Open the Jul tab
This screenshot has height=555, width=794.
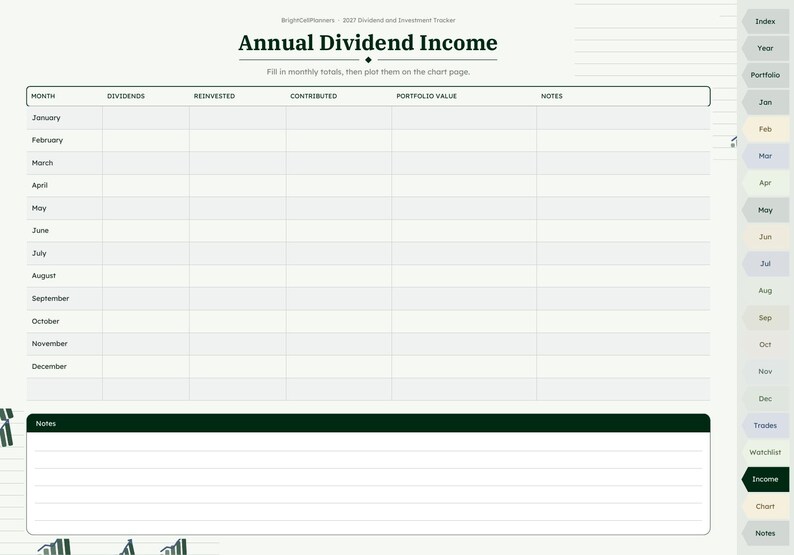point(765,264)
